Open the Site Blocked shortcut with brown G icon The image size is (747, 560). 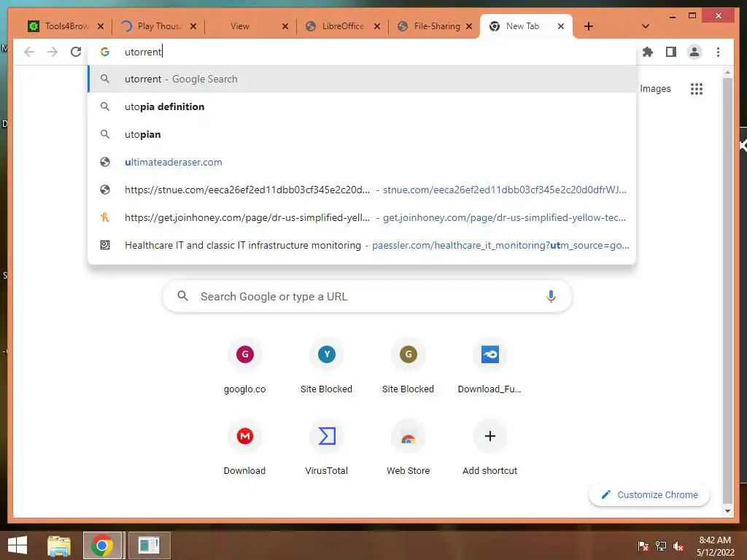409,354
